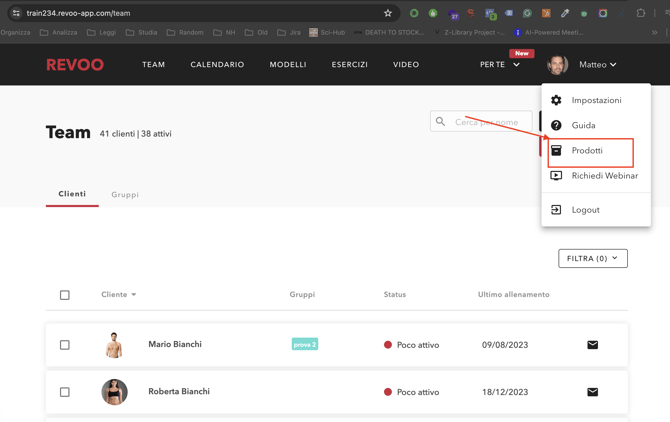670x422 pixels.
Task: Open the Matteo user dropdown
Action: (x=597, y=65)
